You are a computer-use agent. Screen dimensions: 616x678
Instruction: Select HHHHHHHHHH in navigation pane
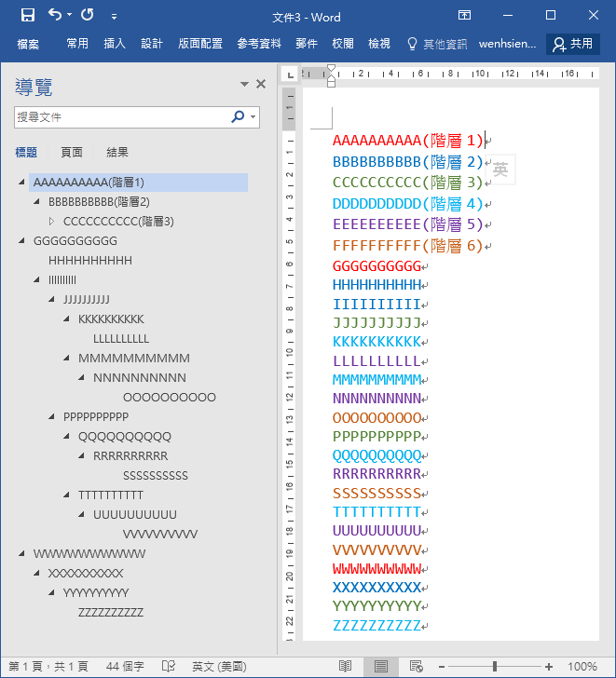click(90, 261)
